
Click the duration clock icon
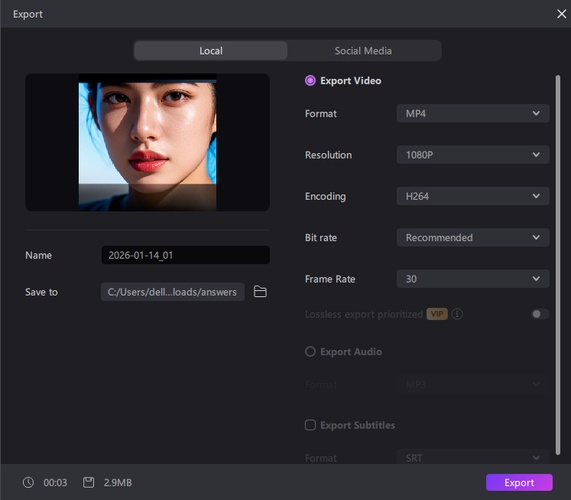(28, 483)
